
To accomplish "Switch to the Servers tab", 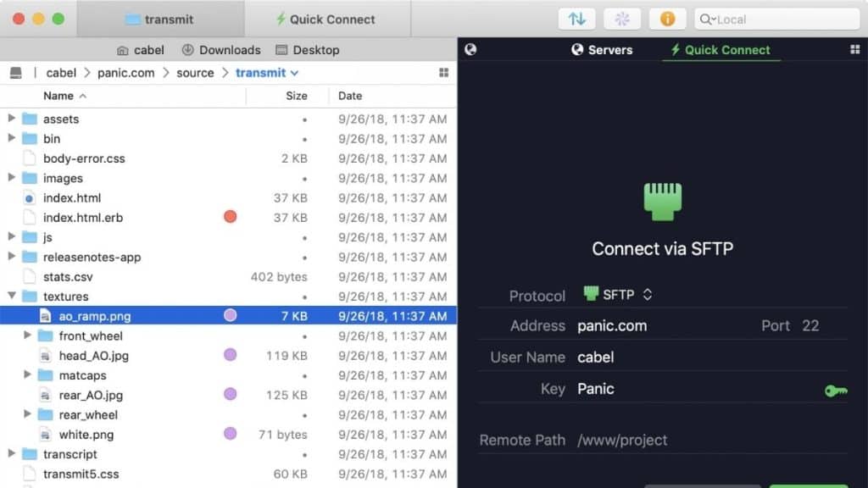I will coord(602,50).
